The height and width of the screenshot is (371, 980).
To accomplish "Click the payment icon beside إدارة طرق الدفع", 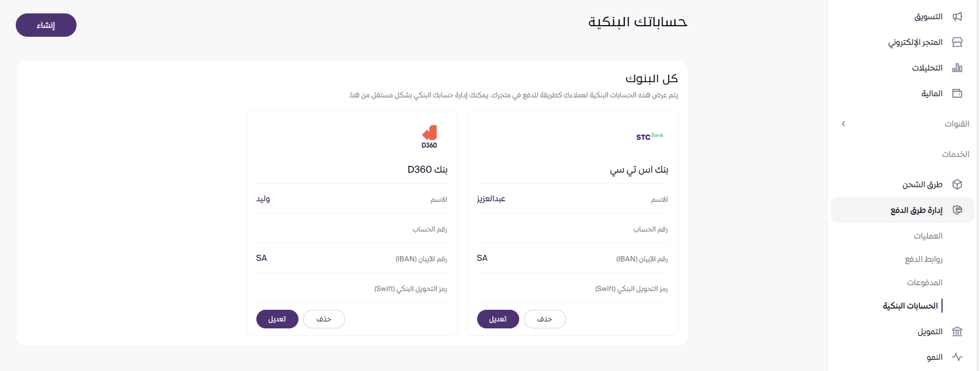I will pyautogui.click(x=957, y=210).
